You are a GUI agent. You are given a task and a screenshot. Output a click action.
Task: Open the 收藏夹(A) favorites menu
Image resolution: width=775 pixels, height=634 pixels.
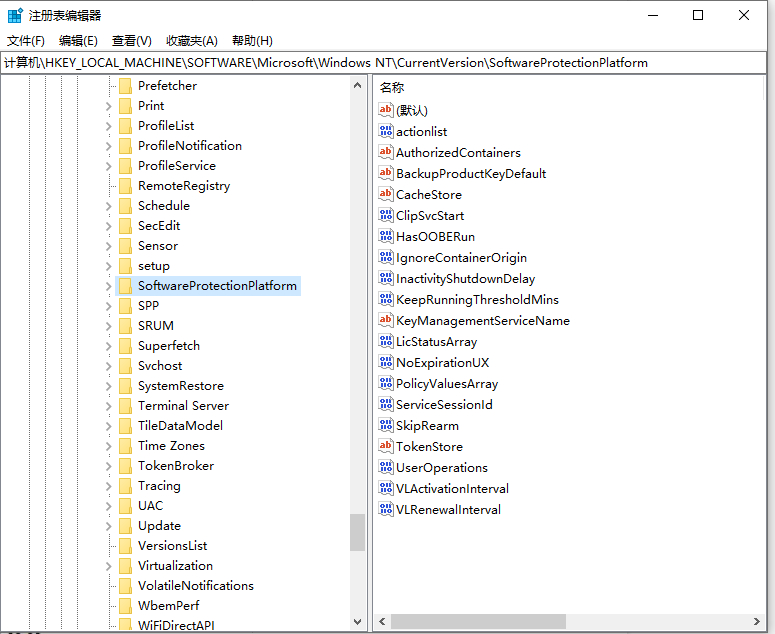click(x=191, y=40)
